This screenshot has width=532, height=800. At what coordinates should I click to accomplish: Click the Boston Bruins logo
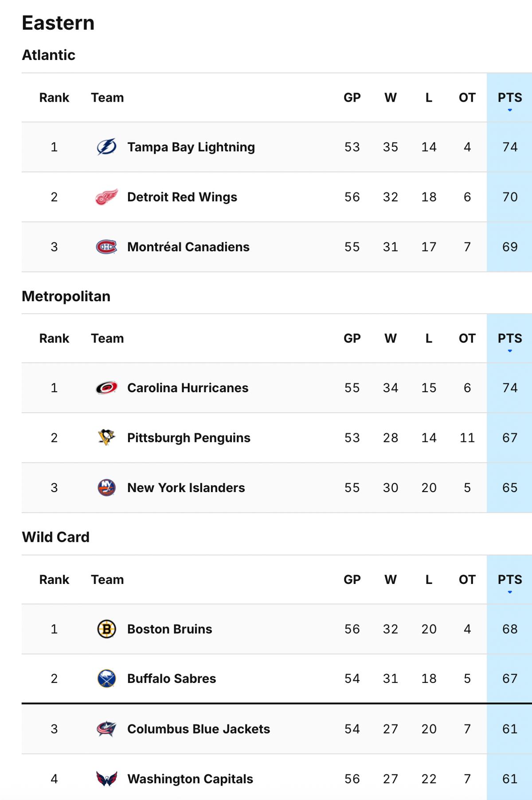(x=106, y=629)
